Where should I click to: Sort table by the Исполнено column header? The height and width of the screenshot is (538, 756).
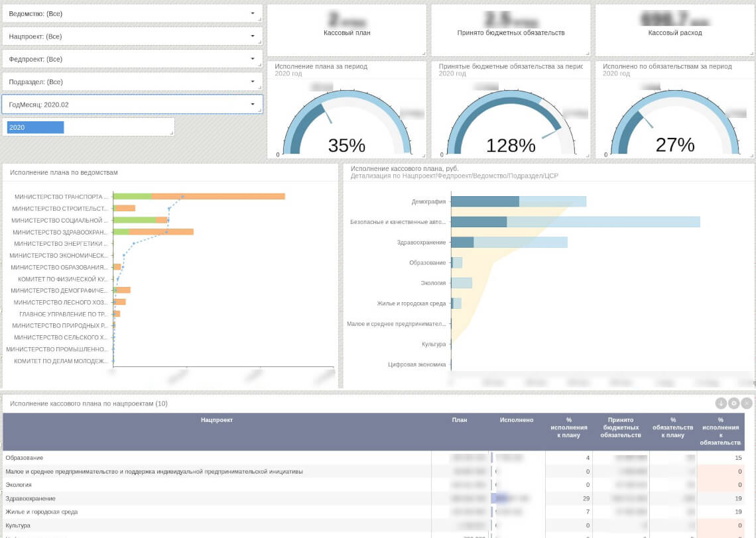click(517, 420)
